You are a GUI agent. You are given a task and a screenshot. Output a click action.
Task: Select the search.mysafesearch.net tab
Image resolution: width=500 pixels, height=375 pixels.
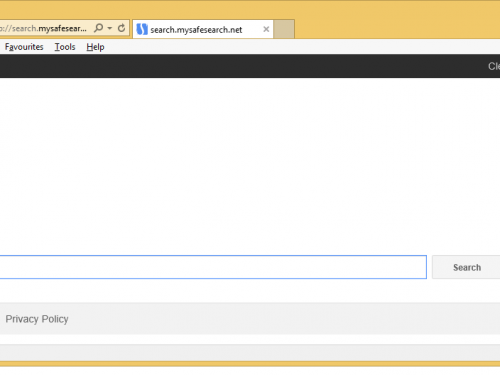click(x=203, y=29)
